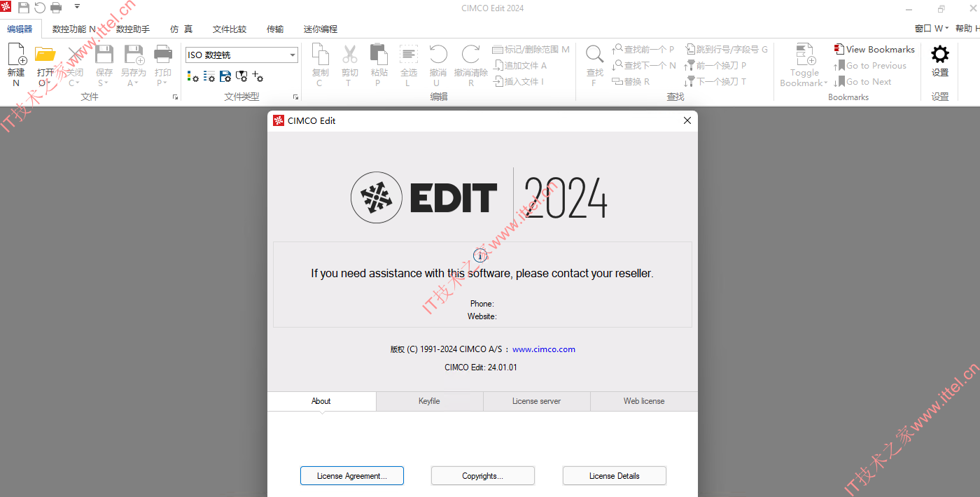
Task: Click 追加文件 A in the ribbon
Action: 520,66
